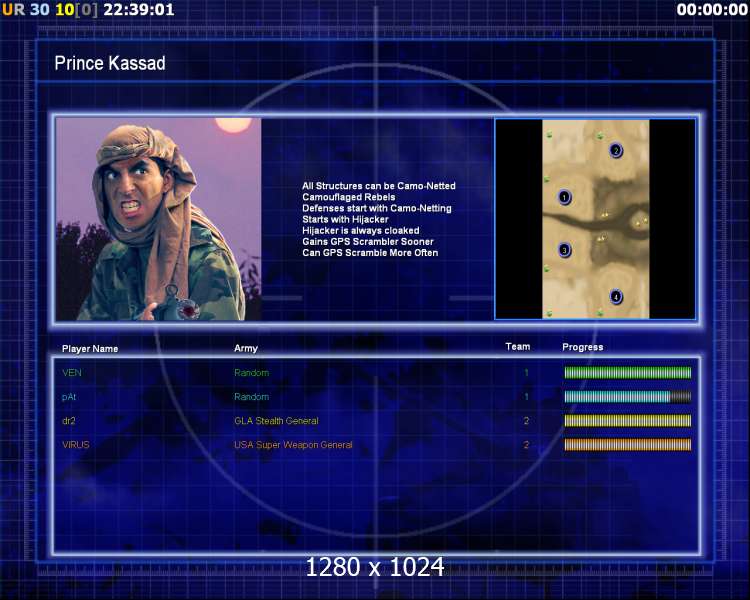Click the dr2 yellow progress bar
Screen dimensions: 750x600
tap(628, 421)
